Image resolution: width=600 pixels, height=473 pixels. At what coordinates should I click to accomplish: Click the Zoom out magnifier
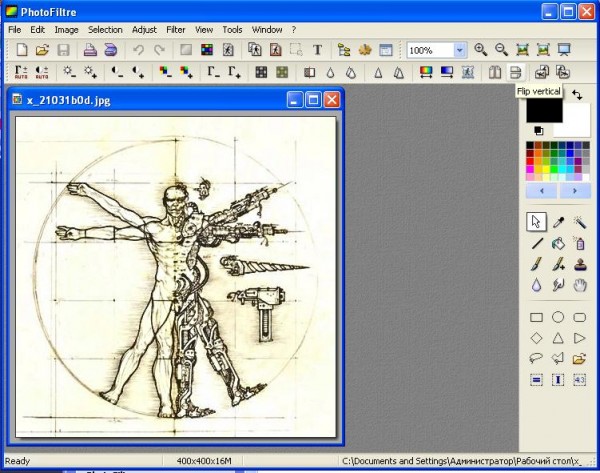[501, 49]
